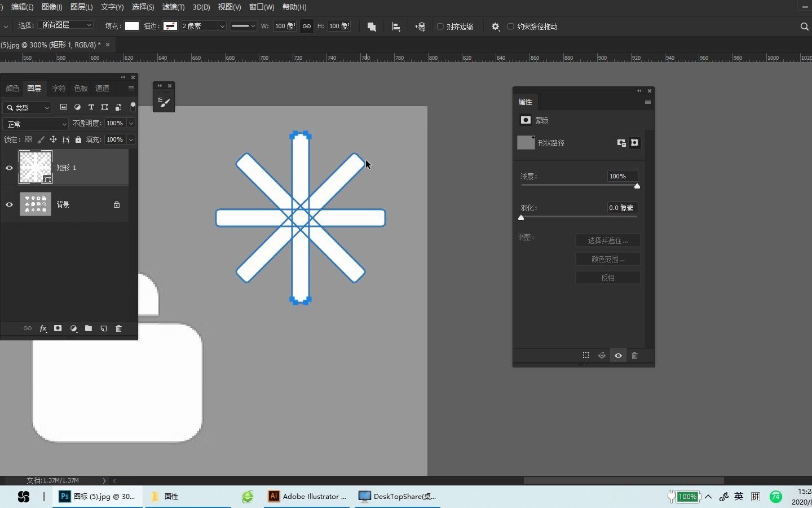Click the add pixel mask icon in Properties

click(x=621, y=143)
